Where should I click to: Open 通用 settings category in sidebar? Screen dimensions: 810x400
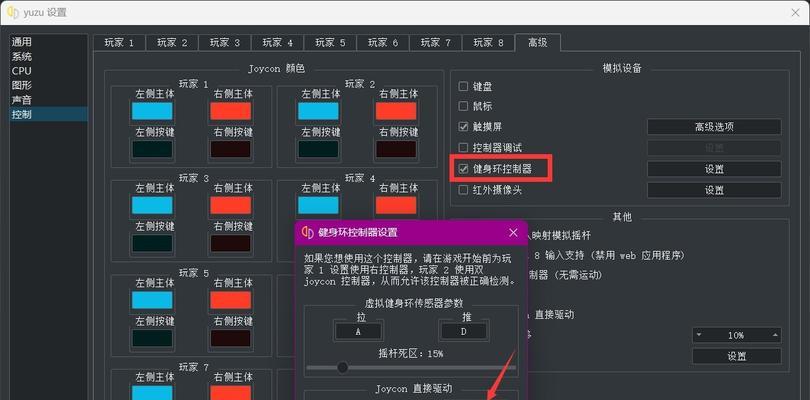tap(49, 42)
